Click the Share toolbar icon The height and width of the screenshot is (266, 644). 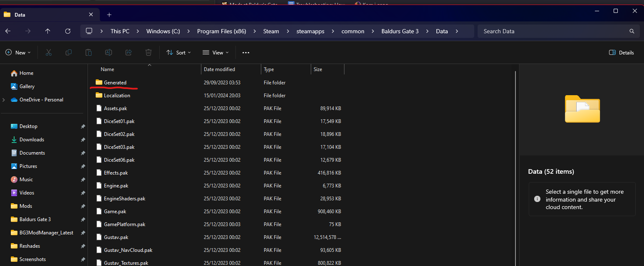pos(129,52)
